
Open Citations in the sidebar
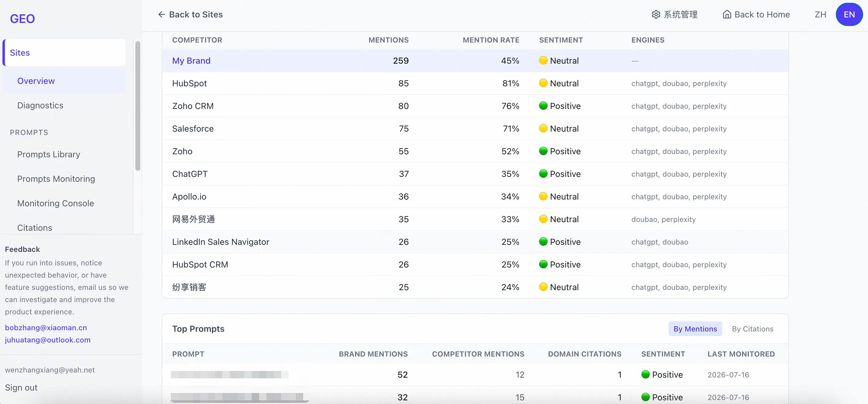[x=35, y=228]
